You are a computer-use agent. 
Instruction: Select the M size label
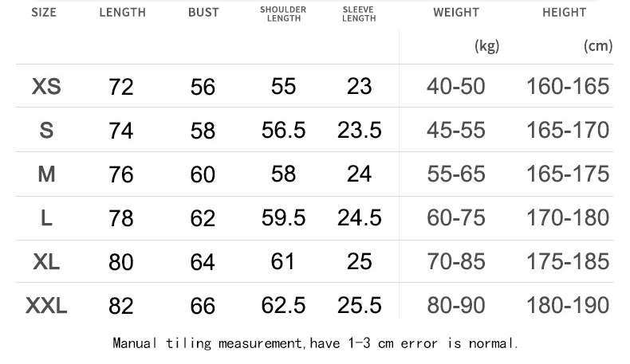[x=46, y=174]
